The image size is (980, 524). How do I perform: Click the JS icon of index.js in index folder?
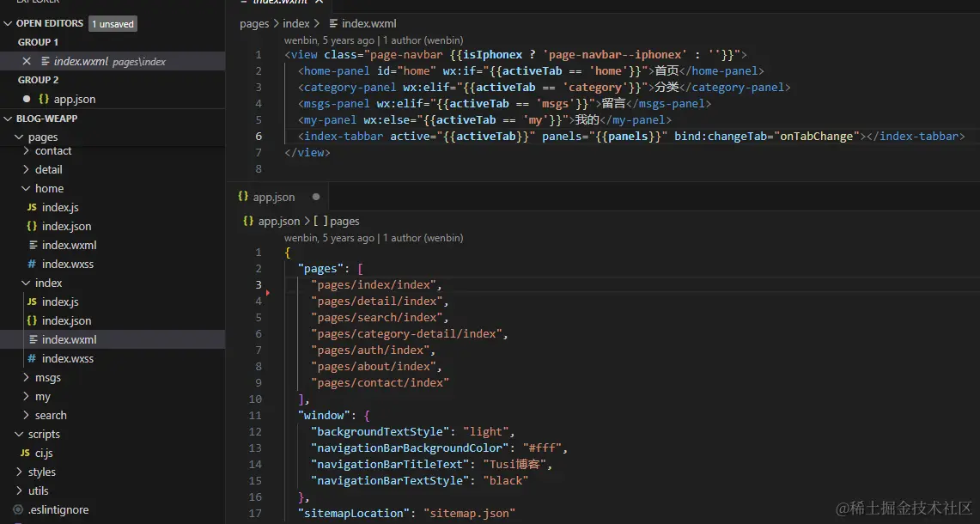(x=32, y=302)
